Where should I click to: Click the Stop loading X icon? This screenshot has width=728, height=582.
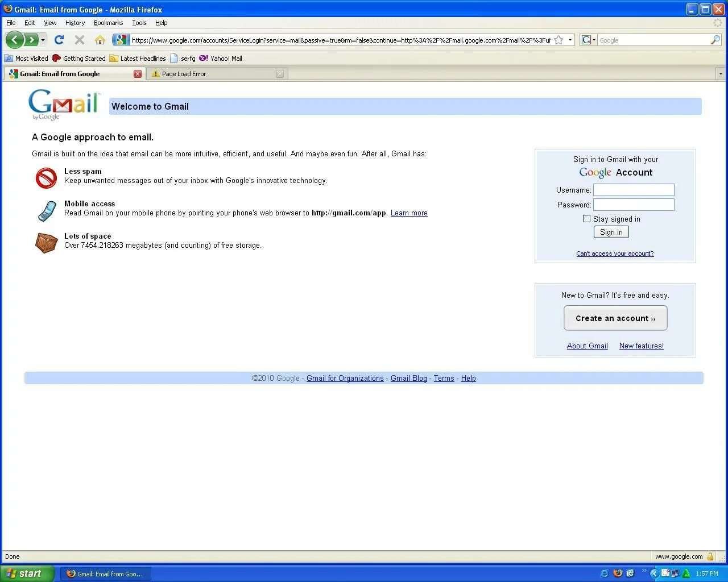[80, 40]
